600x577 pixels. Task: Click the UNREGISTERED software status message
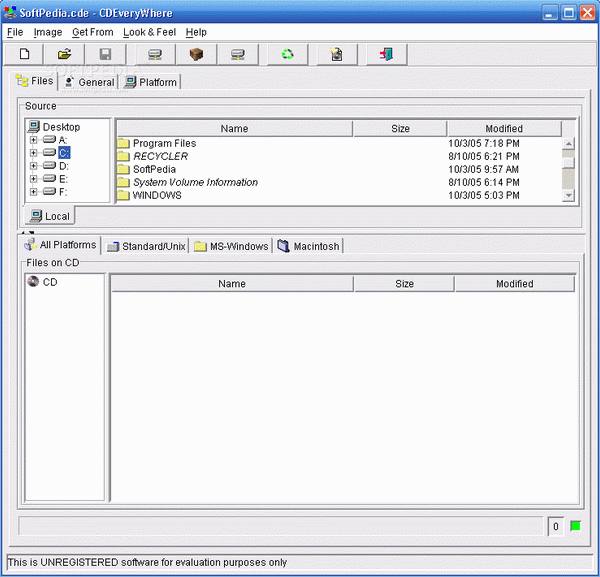pyautogui.click(x=147, y=562)
